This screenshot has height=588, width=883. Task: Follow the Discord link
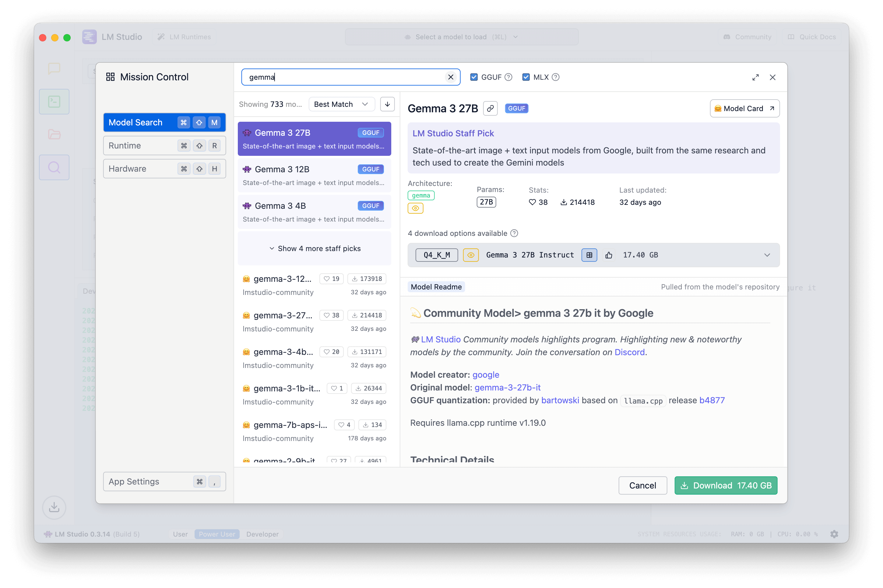(629, 352)
